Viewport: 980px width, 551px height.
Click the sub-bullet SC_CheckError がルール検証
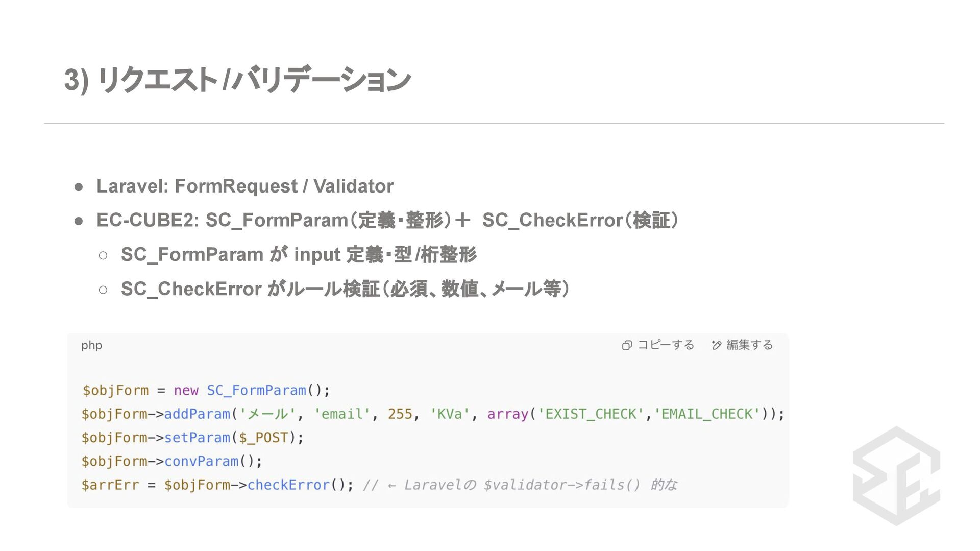345,289
